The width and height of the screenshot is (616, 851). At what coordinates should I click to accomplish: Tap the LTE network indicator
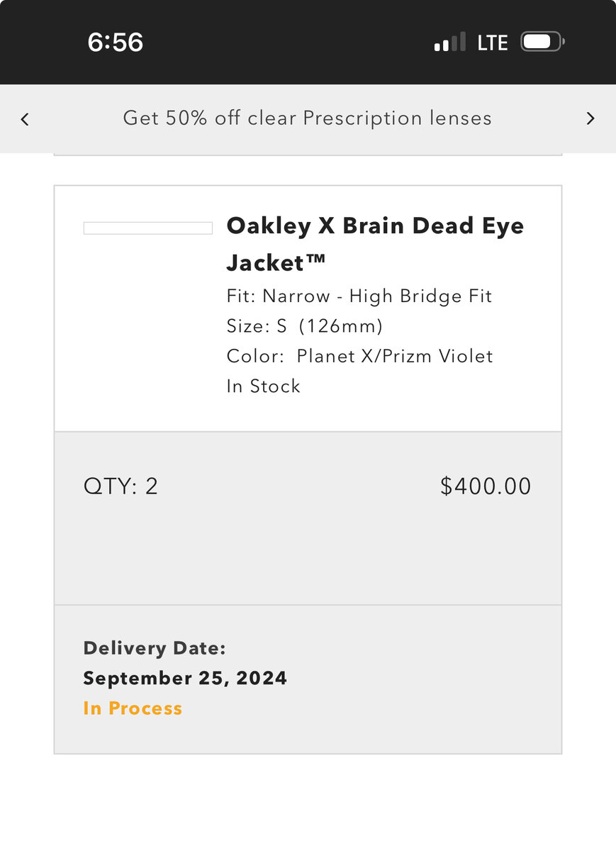pos(493,43)
